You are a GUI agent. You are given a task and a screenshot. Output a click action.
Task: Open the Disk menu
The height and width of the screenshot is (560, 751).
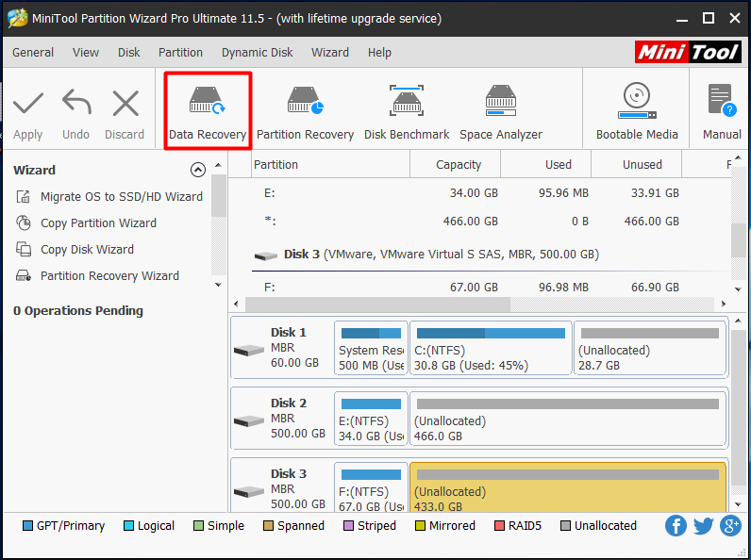click(129, 52)
